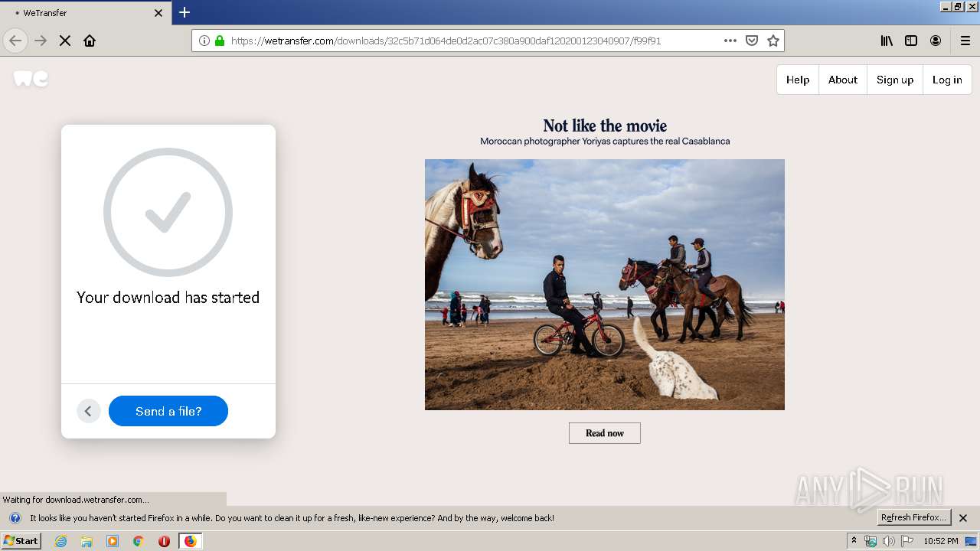The height and width of the screenshot is (551, 980).
Task: Click the green padlock security icon
Action: point(220,41)
